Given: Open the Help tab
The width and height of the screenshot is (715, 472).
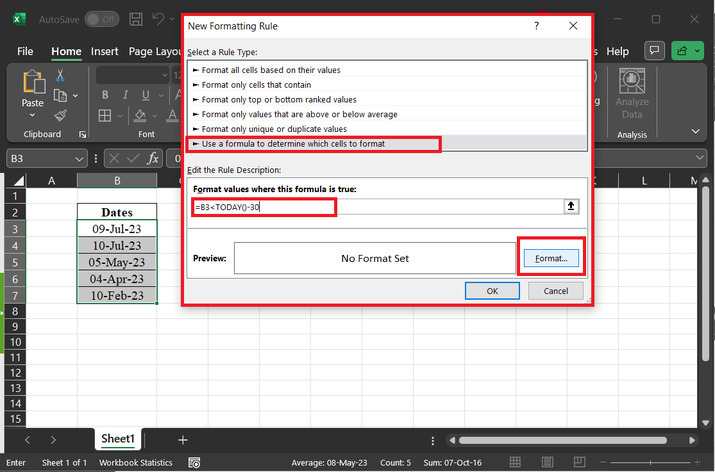Looking at the screenshot, I should coord(617,51).
